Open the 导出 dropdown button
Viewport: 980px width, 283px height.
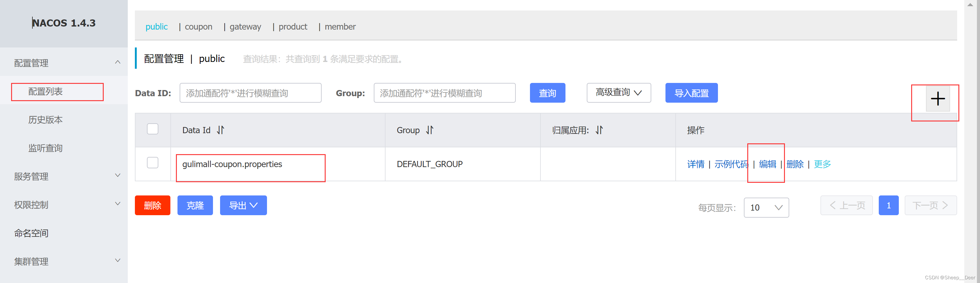pos(243,206)
